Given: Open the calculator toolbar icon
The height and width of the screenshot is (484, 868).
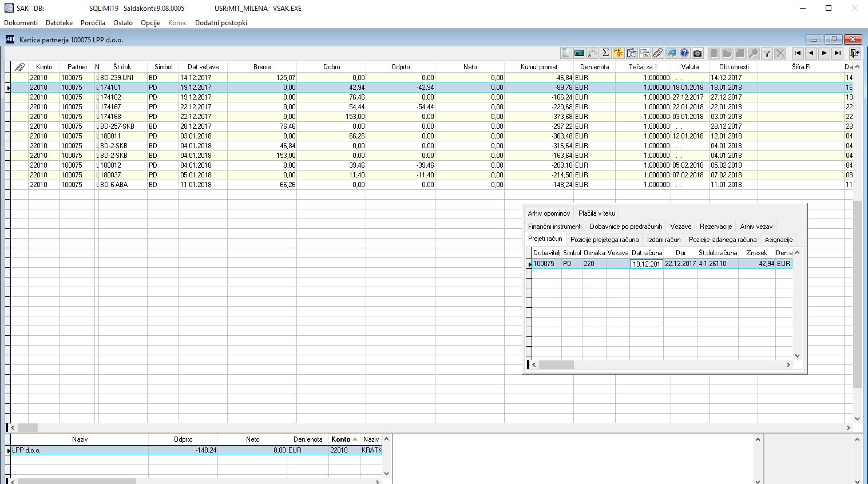Looking at the screenshot, I should (x=579, y=53).
